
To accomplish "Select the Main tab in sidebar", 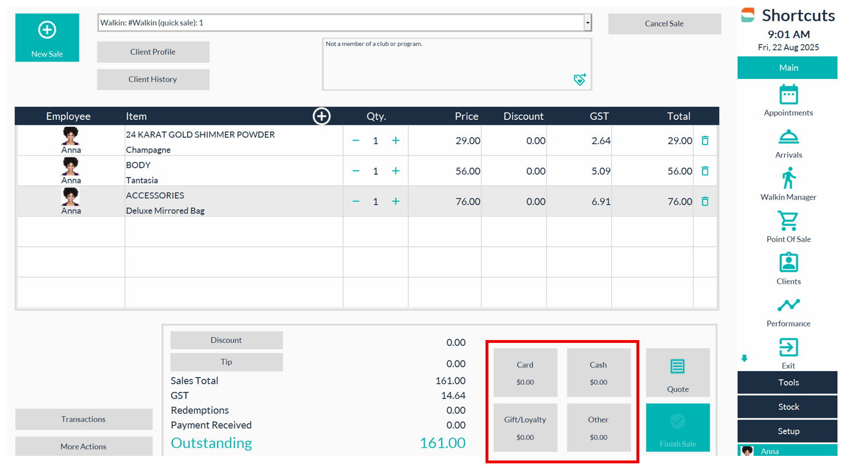I will click(787, 67).
